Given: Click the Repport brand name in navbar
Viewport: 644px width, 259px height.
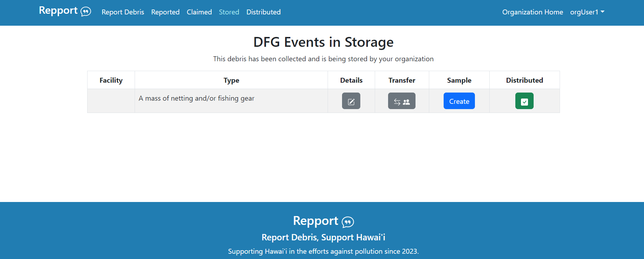Looking at the screenshot, I should click(58, 11).
